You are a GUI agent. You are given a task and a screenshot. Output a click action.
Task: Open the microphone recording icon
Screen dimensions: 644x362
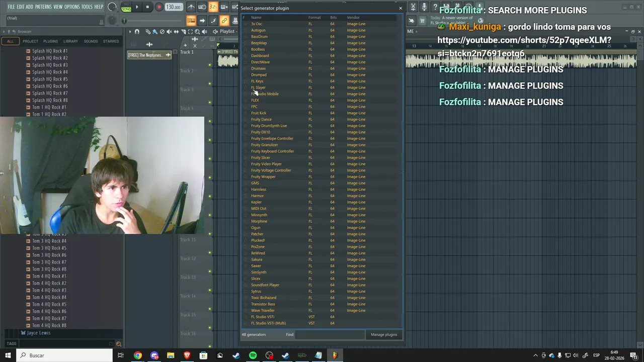[424, 7]
